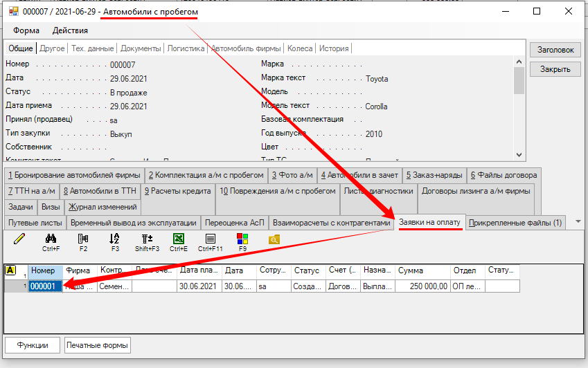Select the Заявки на оплату tab

[429, 222]
